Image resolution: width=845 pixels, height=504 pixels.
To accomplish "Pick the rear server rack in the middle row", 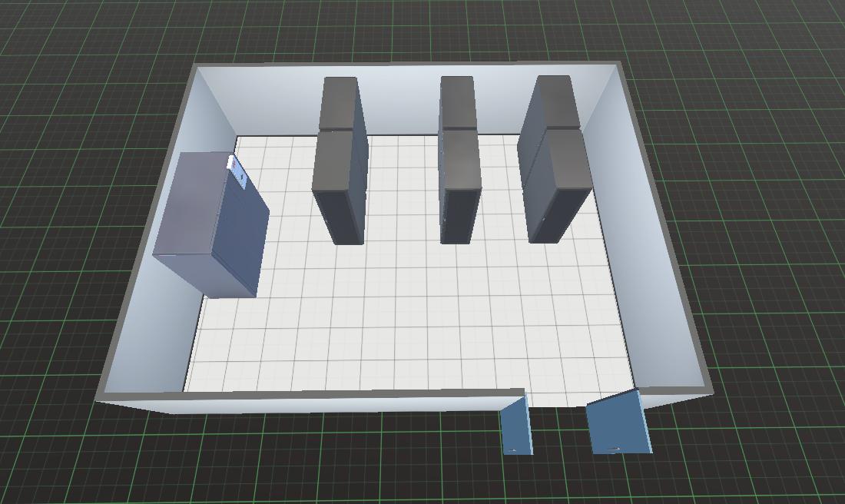I will tap(458, 101).
